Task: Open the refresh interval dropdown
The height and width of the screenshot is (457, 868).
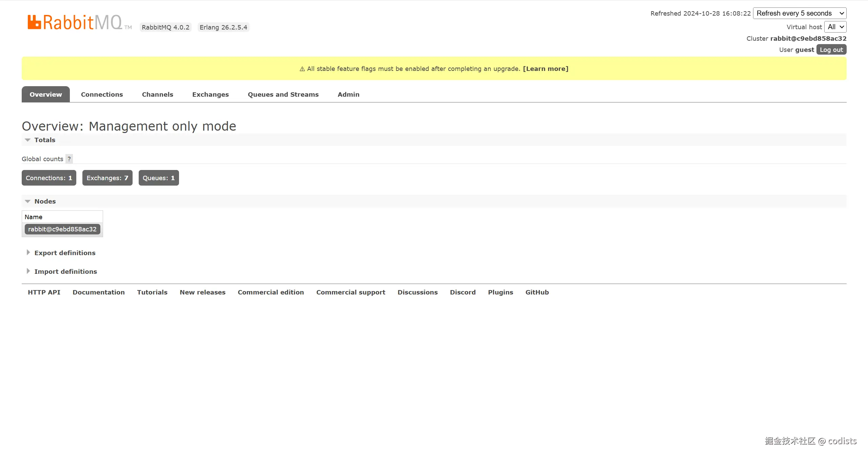Action: (800, 13)
